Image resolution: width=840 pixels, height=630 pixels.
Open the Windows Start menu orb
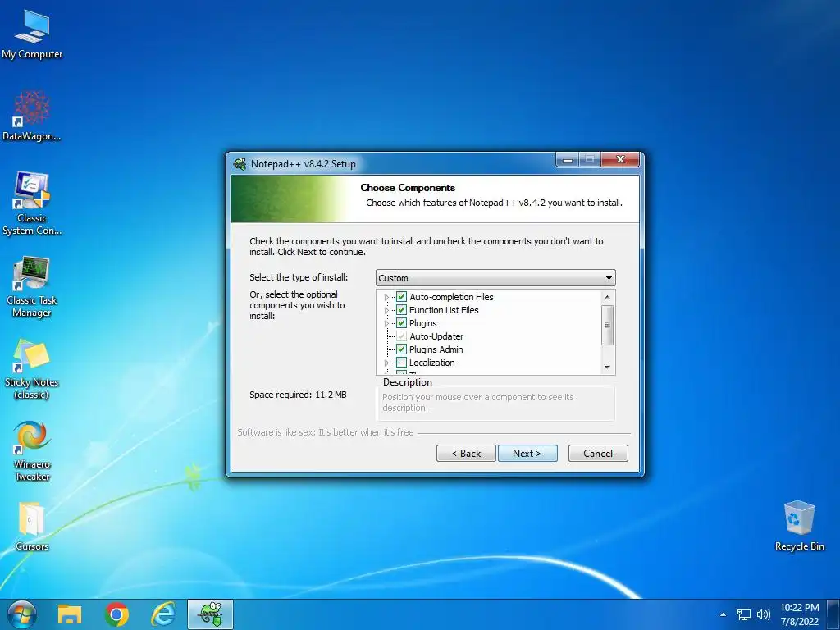(x=21, y=614)
